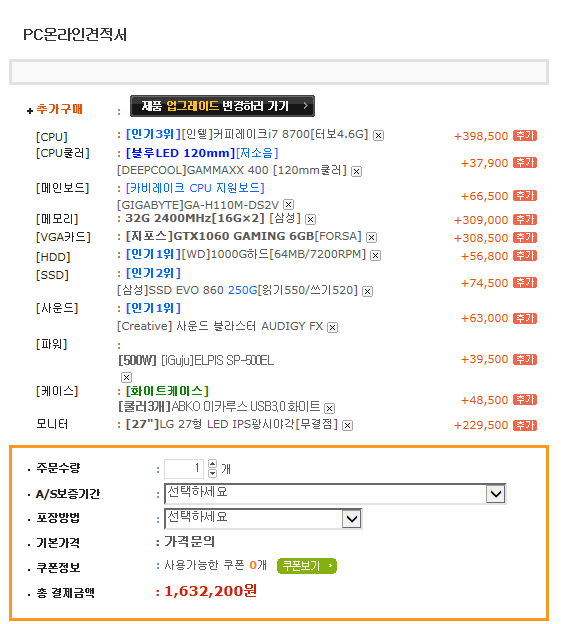561x624 pixels.
Task: Remove DEEPCOOL GAMMAXX 400 cooler via X icon
Action: [356, 172]
